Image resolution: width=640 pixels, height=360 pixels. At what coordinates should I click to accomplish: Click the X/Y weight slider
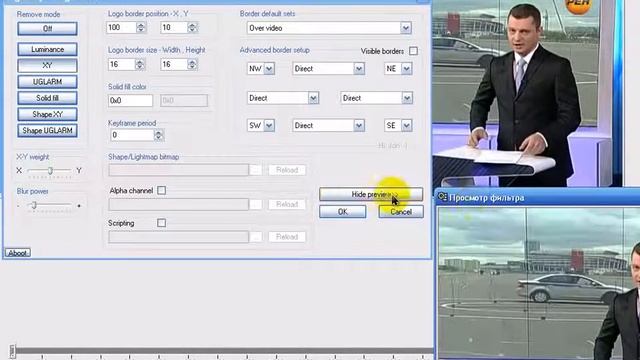coord(50,171)
